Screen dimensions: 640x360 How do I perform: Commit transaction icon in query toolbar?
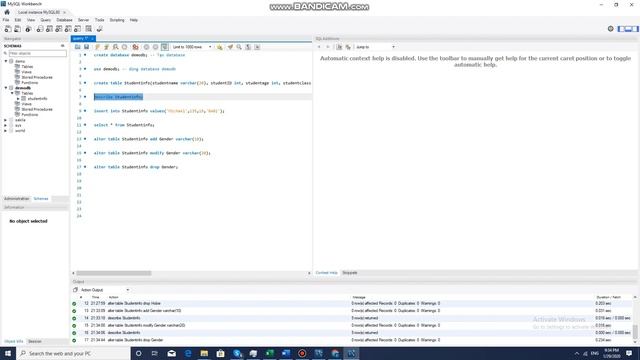point(147,47)
